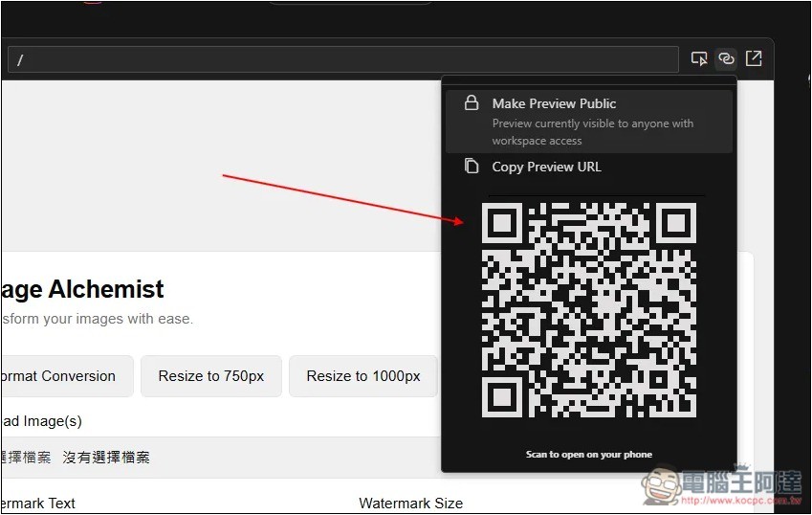Viewport: 812px width, 515px height.
Task: Click the 沒有選擇檔案 file status text
Action: (x=106, y=458)
